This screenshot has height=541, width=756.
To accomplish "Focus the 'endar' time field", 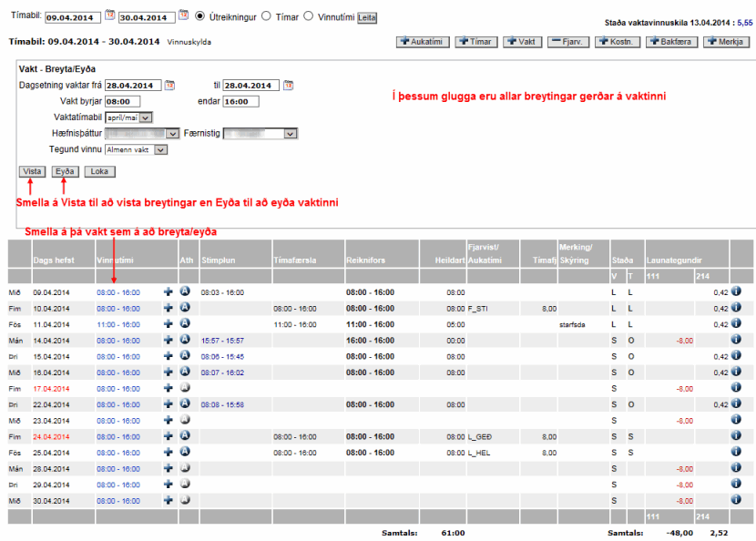I will 240,102.
